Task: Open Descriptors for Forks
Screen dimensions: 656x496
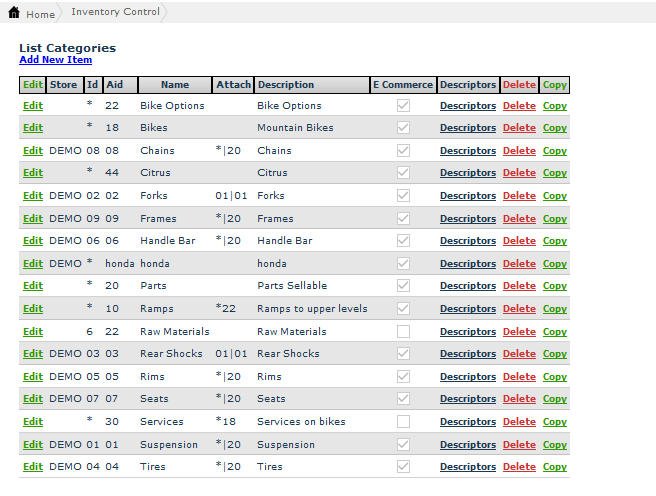Action: click(467, 196)
